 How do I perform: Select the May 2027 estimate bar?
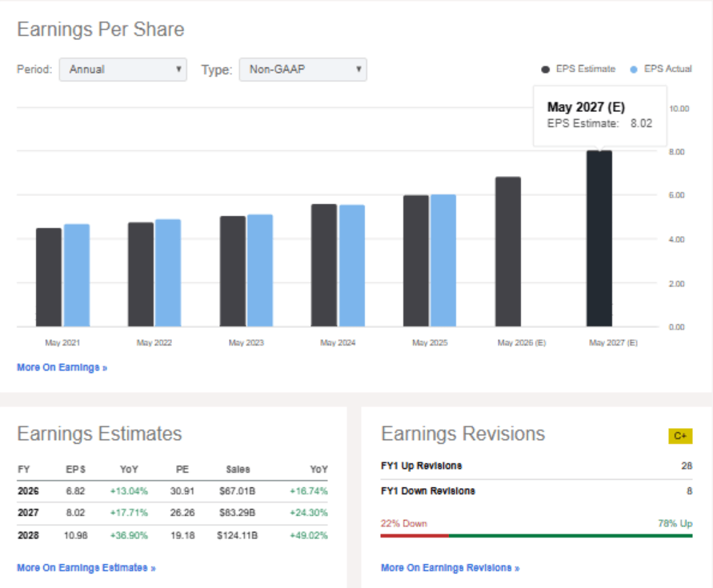(599, 238)
